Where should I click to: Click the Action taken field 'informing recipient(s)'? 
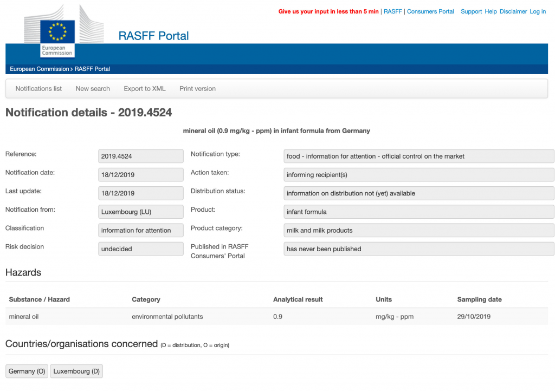coord(419,175)
